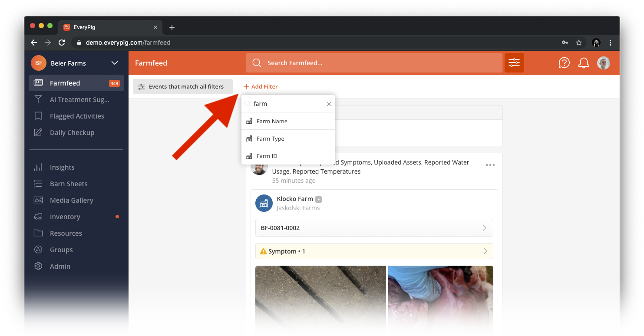Click the Klocko Farm barn icon
644x336 pixels.
click(264, 203)
